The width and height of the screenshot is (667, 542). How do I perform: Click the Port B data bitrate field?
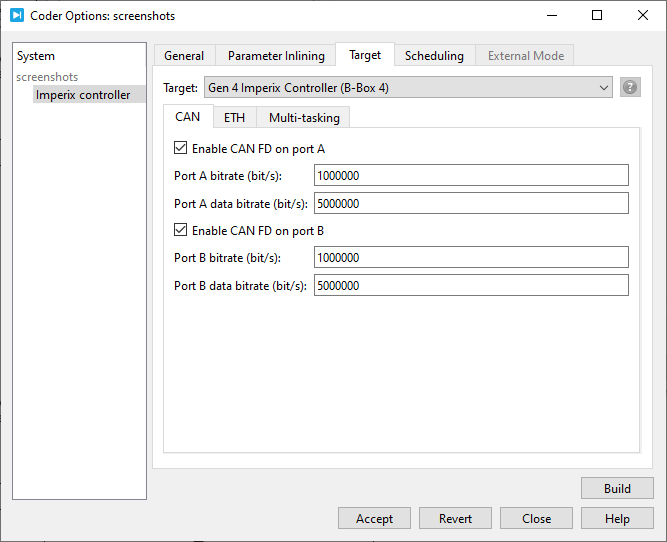[x=471, y=286]
